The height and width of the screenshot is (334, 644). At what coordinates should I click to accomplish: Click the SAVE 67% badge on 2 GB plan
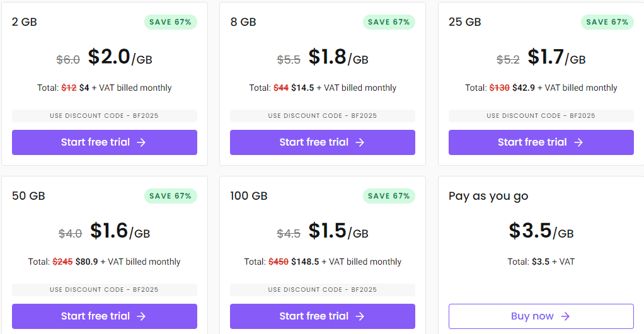(x=170, y=22)
